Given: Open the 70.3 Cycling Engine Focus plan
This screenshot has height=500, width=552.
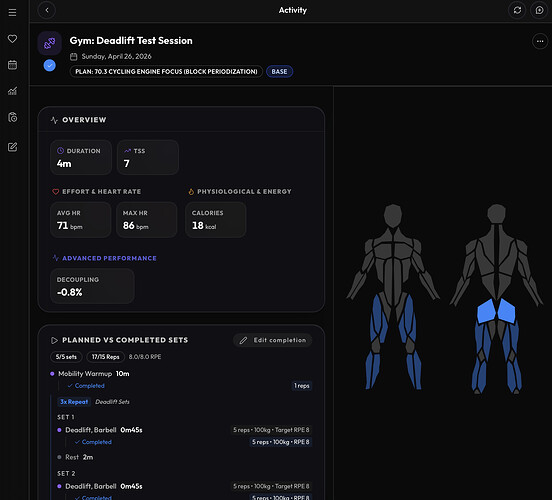Looking at the screenshot, I should click(x=166, y=71).
